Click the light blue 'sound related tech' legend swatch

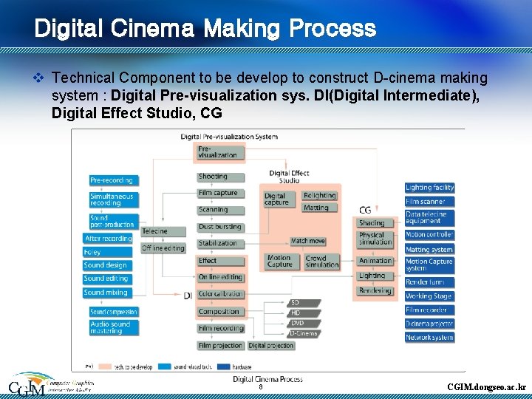pos(165,366)
